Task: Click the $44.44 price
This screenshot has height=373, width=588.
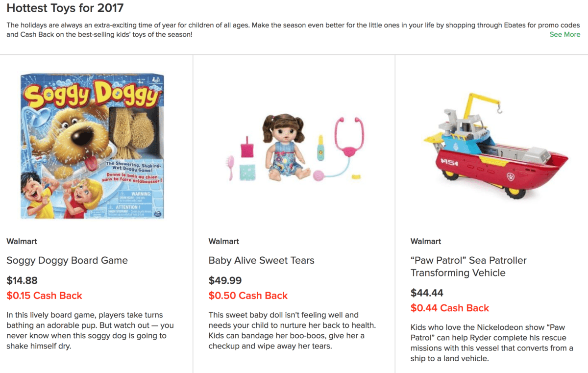Action: point(427,293)
